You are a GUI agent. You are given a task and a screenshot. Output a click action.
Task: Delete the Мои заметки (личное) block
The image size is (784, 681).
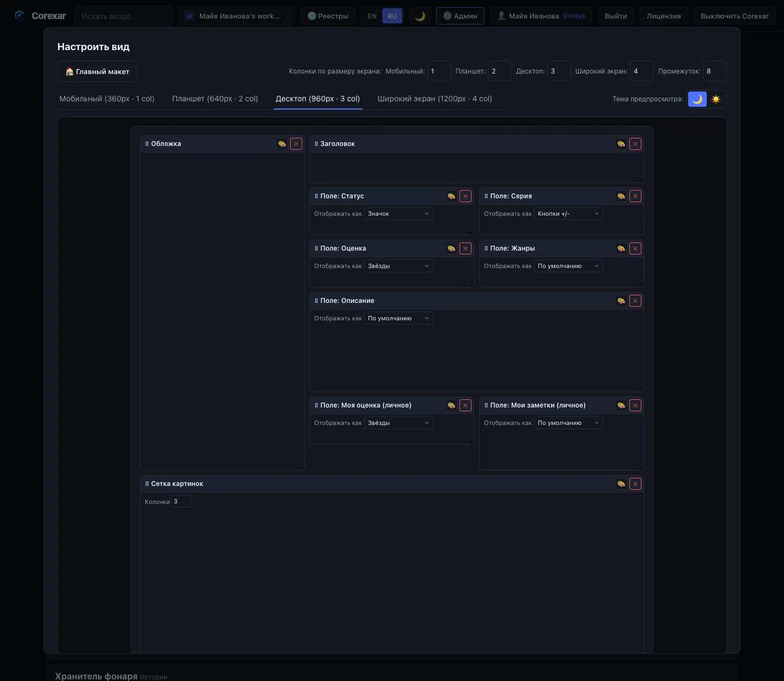pyautogui.click(x=635, y=405)
